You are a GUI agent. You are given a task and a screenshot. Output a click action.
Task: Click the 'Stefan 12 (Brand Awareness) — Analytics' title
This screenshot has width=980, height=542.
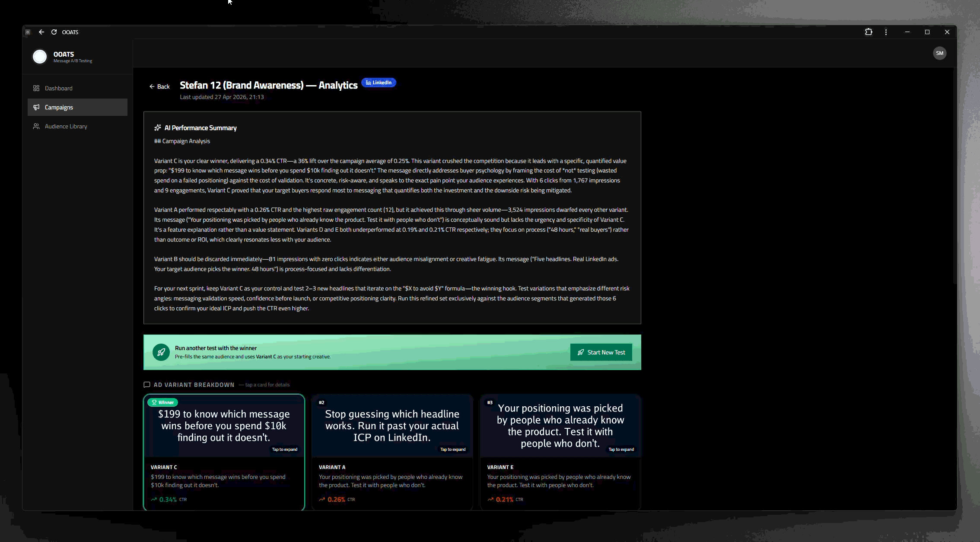(x=269, y=85)
